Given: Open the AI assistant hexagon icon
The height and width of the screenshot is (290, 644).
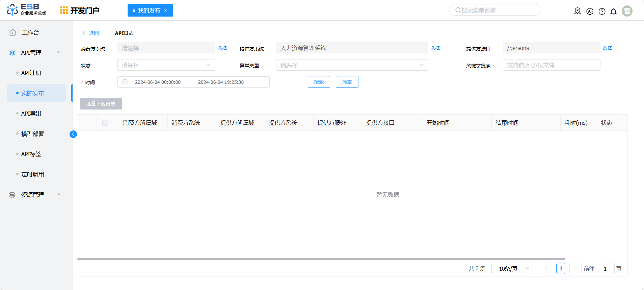Looking at the screenshot, I should coord(590,11).
